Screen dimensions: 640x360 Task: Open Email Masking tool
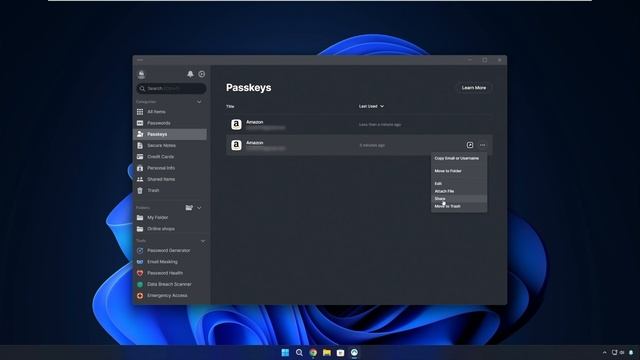[x=170, y=262]
